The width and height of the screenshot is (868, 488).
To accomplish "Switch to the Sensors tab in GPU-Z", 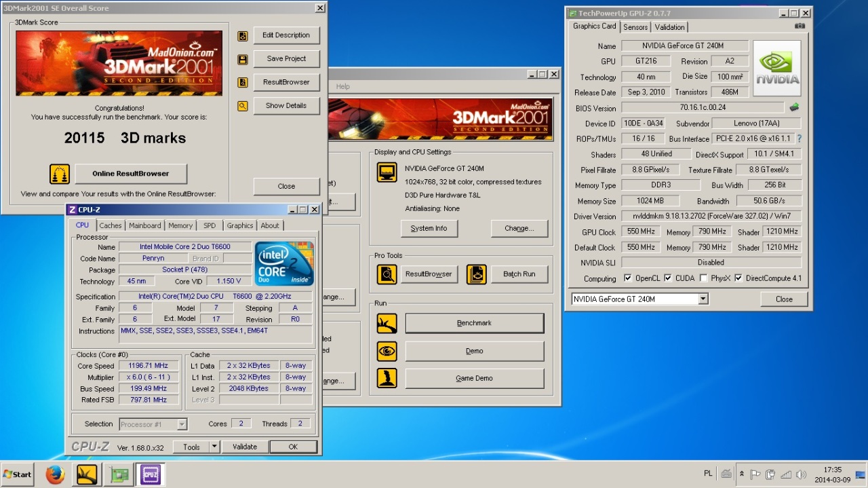I will 635,27.
